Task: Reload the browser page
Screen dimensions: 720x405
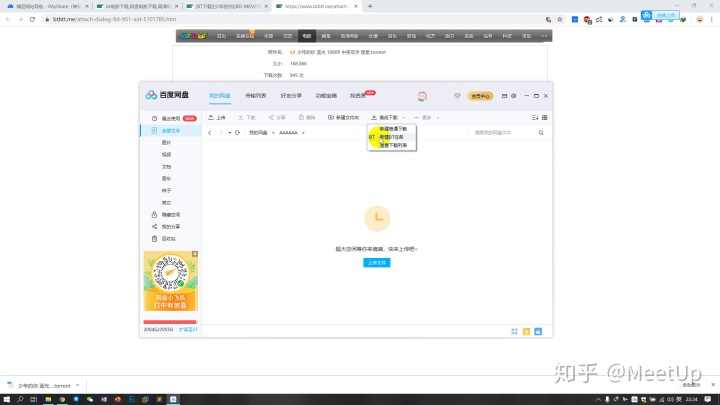Action: (32, 19)
